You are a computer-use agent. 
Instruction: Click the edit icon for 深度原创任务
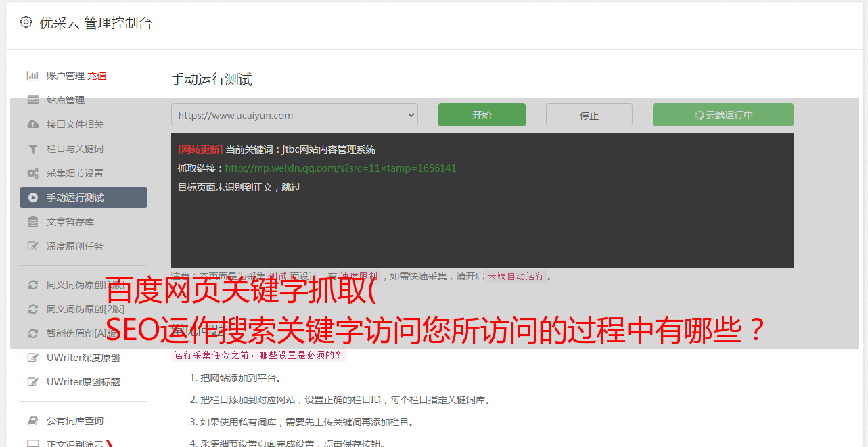tap(32, 246)
